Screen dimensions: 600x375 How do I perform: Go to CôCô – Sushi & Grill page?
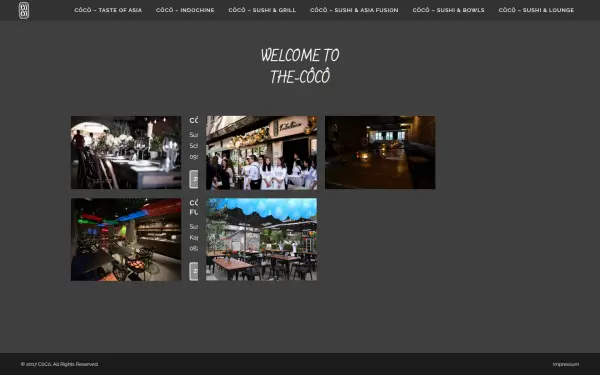click(x=262, y=10)
